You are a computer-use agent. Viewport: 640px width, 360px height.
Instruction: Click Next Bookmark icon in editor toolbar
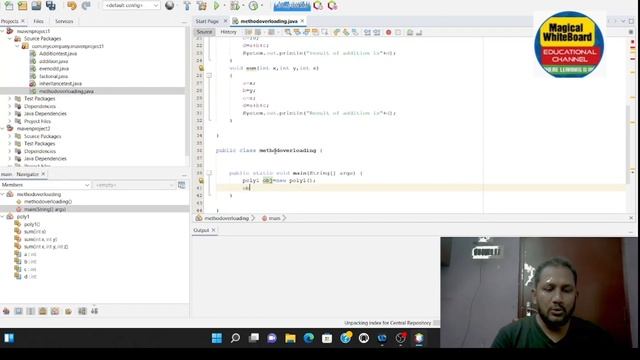[346, 32]
